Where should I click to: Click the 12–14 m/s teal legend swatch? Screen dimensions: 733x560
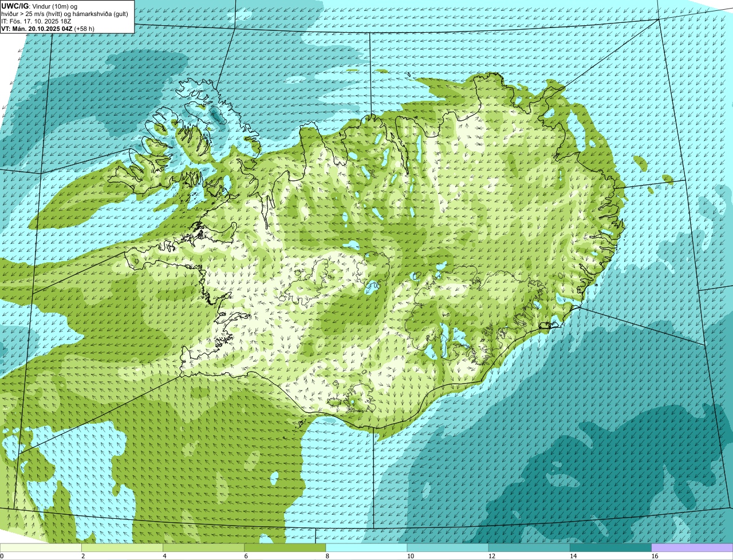[x=529, y=547]
